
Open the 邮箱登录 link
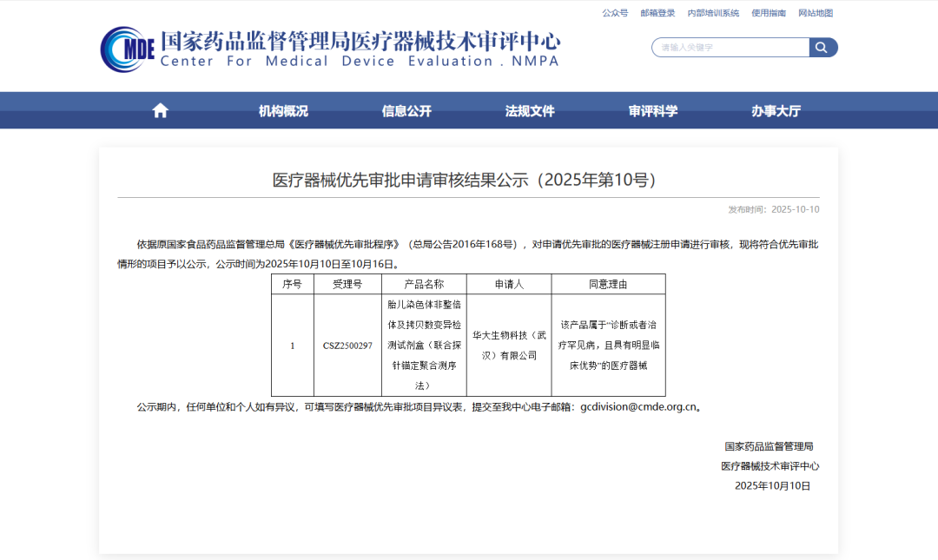pos(657,13)
